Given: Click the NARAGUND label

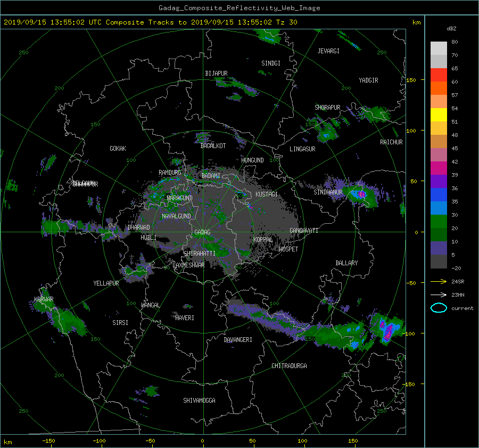Looking at the screenshot, I should [180, 198].
